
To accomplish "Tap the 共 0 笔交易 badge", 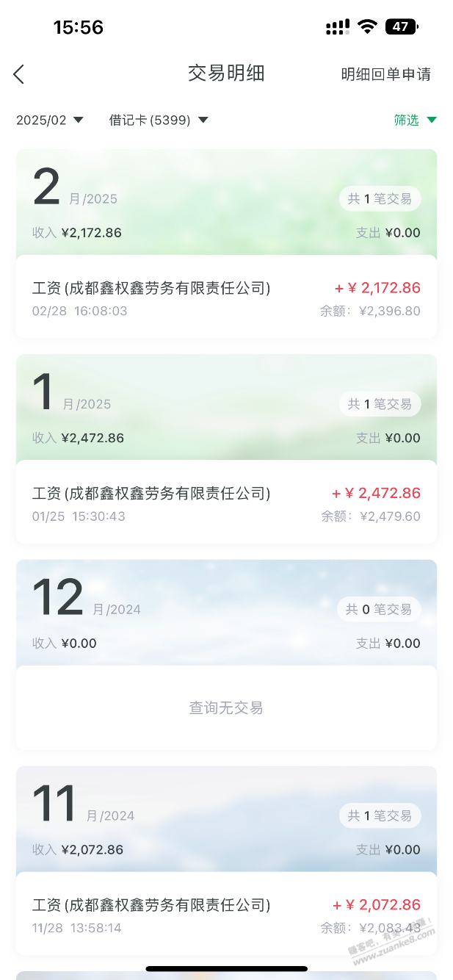I will pos(380,609).
